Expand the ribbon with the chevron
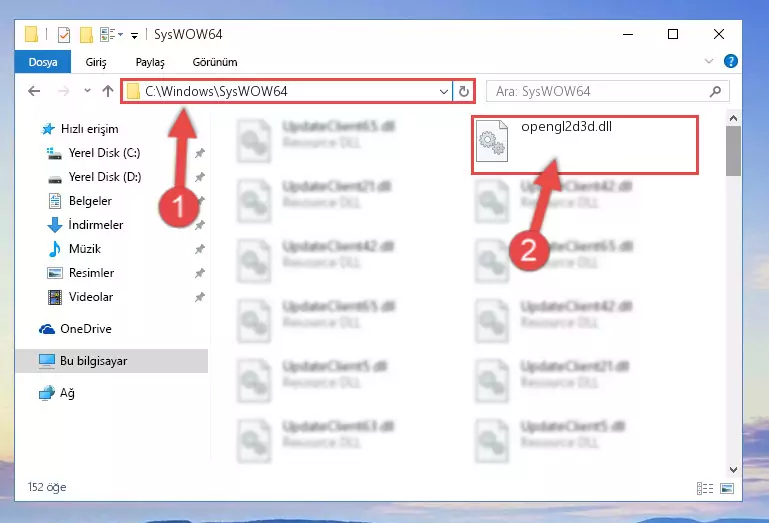Image resolution: width=769 pixels, height=523 pixels. click(709, 61)
